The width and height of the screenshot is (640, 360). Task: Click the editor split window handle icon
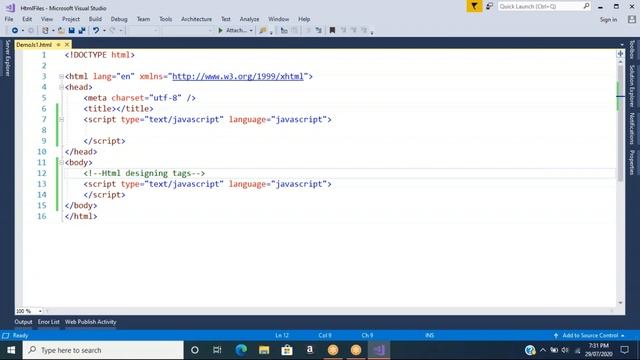620,54
